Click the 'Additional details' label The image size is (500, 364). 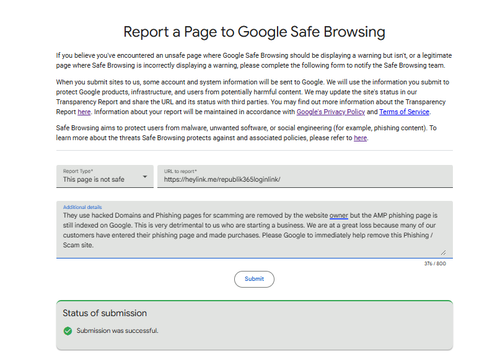tap(82, 207)
